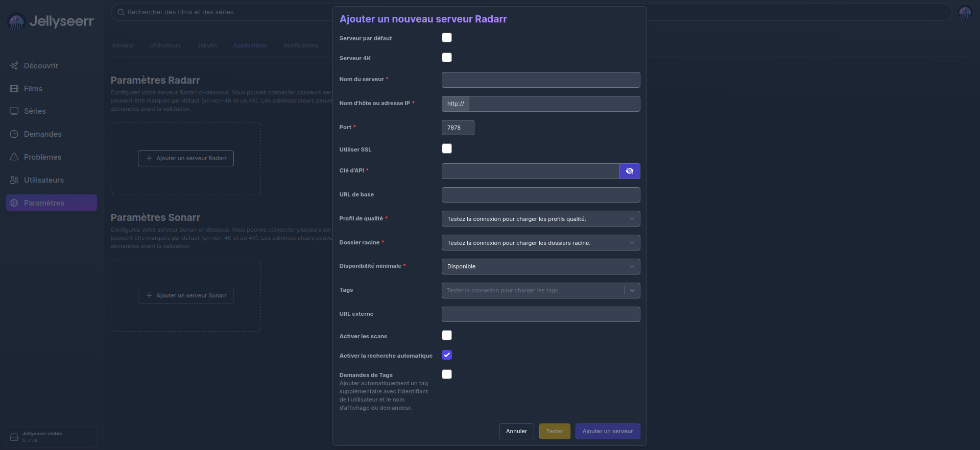Screen dimensions: 980x450
Task: Click the Séries monitor icon
Action: (14, 111)
